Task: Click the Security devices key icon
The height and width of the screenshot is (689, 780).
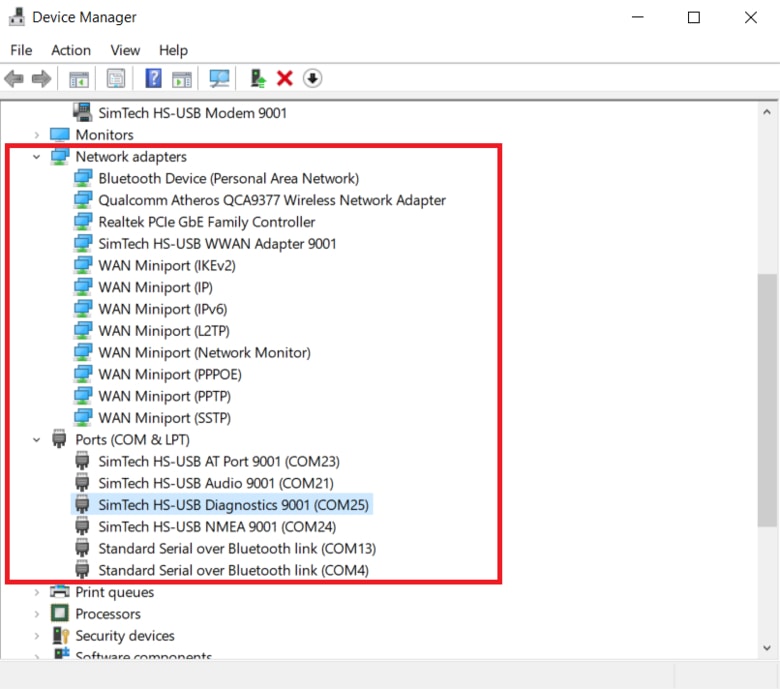Action: tap(61, 635)
